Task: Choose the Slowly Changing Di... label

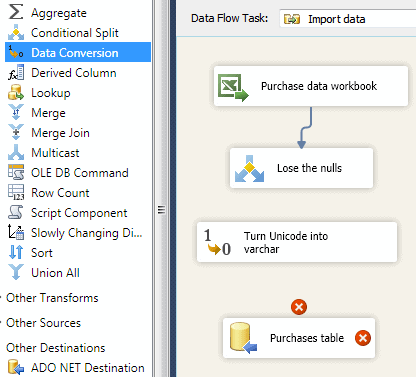Action: (x=87, y=233)
